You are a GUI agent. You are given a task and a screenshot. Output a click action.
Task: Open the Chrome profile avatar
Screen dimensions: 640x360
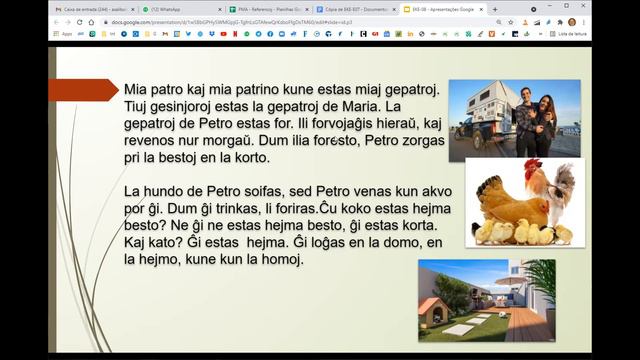click(572, 22)
